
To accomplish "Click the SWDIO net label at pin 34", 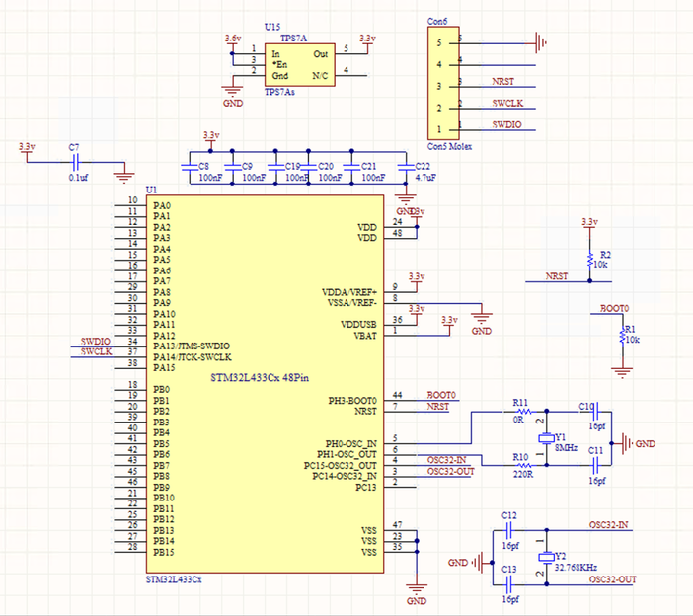I will pos(96,342).
